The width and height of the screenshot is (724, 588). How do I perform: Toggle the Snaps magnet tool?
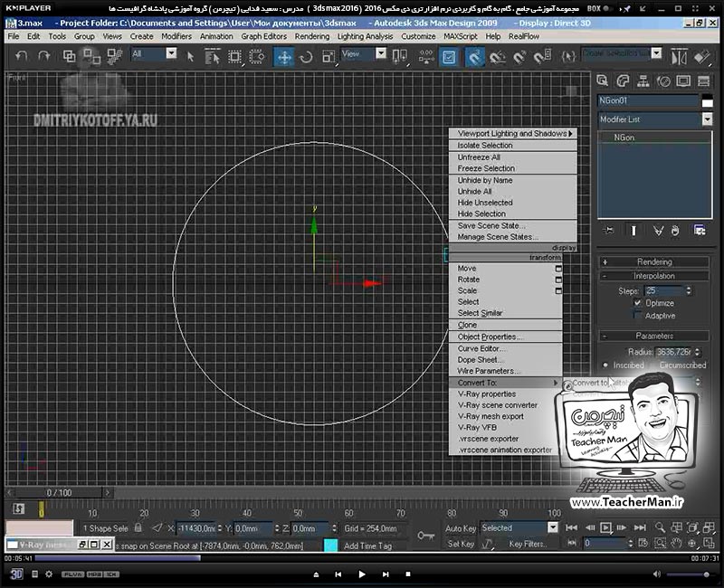point(474,57)
